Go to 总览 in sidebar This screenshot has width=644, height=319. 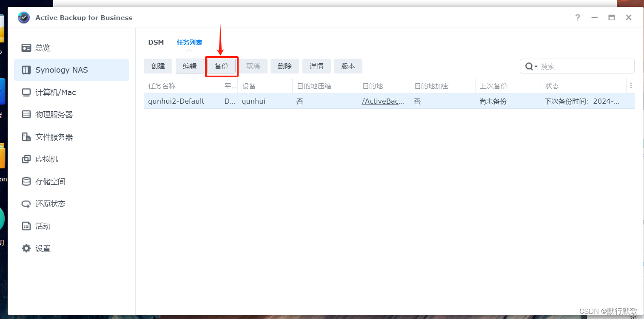tap(71, 48)
